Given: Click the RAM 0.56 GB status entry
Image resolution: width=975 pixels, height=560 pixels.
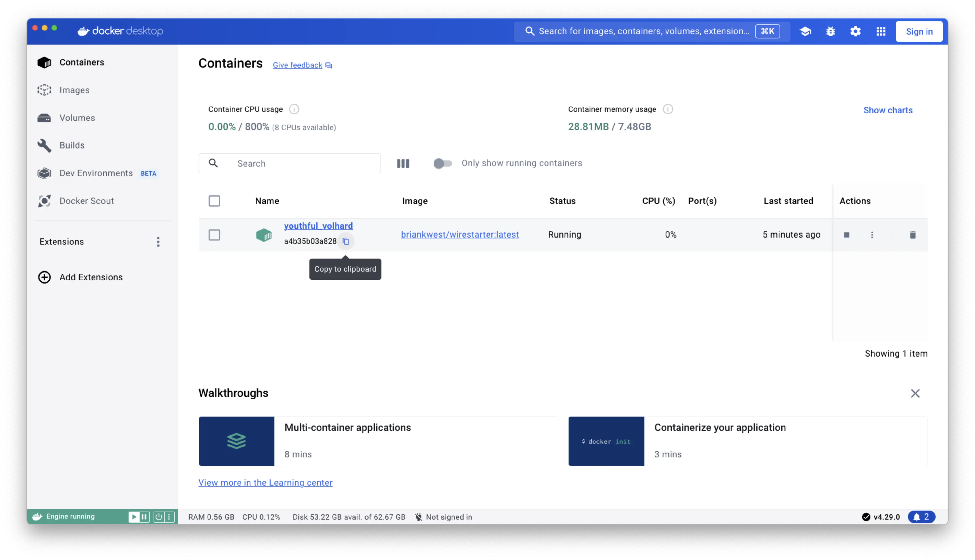Looking at the screenshot, I should (211, 517).
